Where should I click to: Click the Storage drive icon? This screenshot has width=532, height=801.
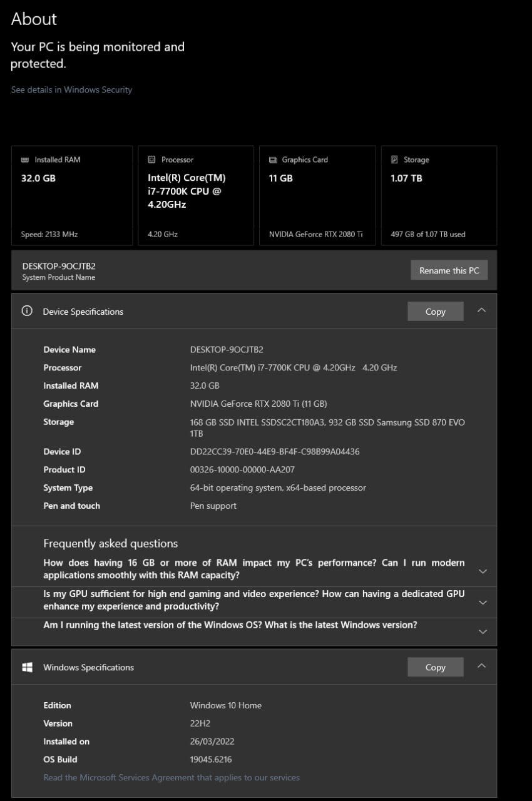click(x=394, y=160)
